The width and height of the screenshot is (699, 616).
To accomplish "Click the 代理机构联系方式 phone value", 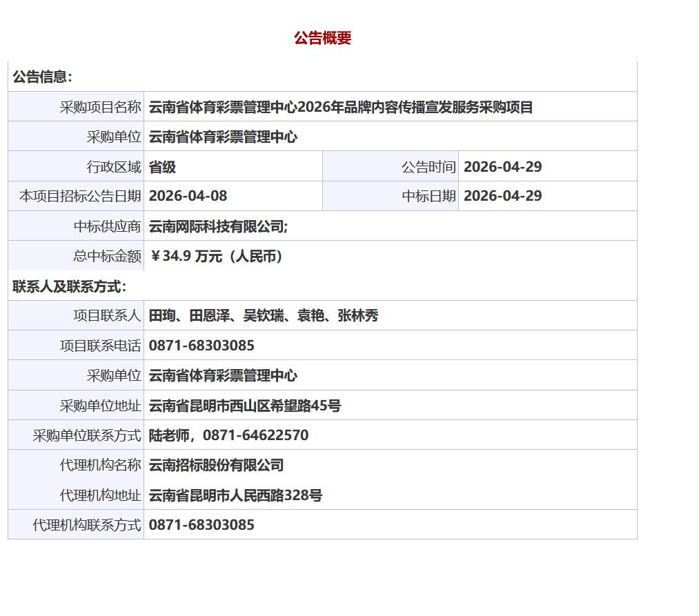I will pyautogui.click(x=201, y=525).
